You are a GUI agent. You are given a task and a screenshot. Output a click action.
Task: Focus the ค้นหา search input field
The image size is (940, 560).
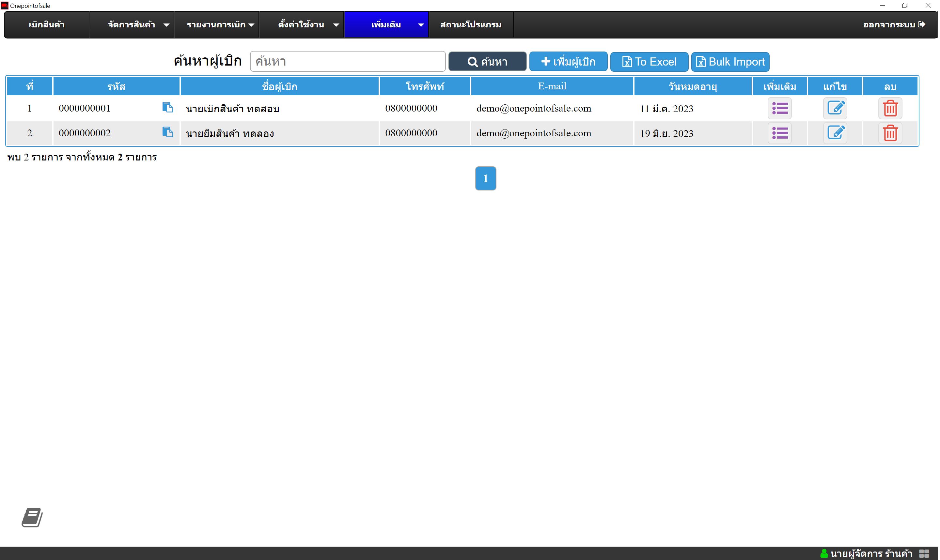[348, 62]
